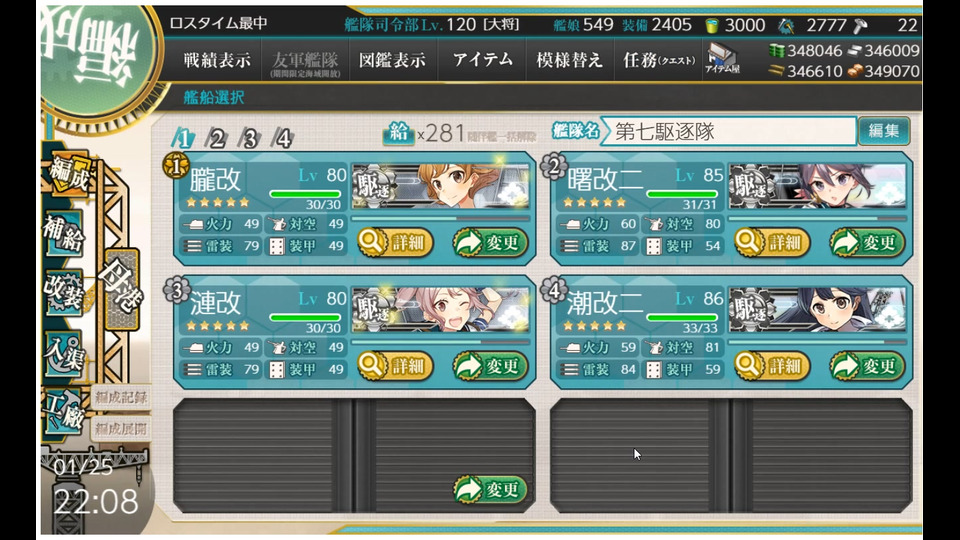Switch to fleet tab 2
The width and height of the screenshot is (960, 540).
[x=216, y=139]
